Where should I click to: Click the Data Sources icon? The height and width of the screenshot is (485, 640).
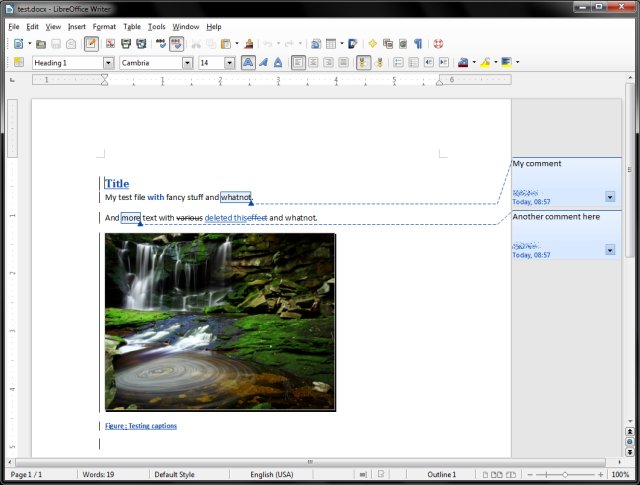(403, 44)
